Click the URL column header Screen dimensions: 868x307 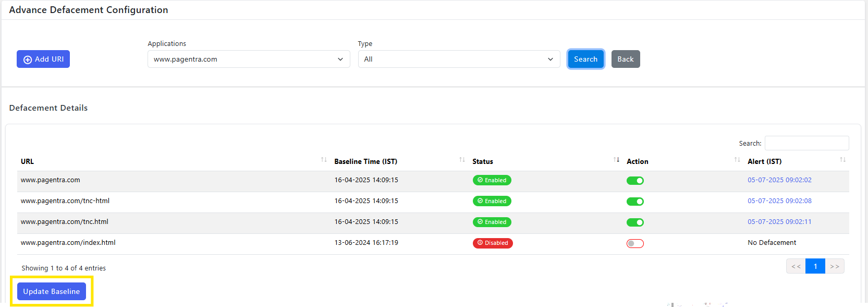coord(27,161)
